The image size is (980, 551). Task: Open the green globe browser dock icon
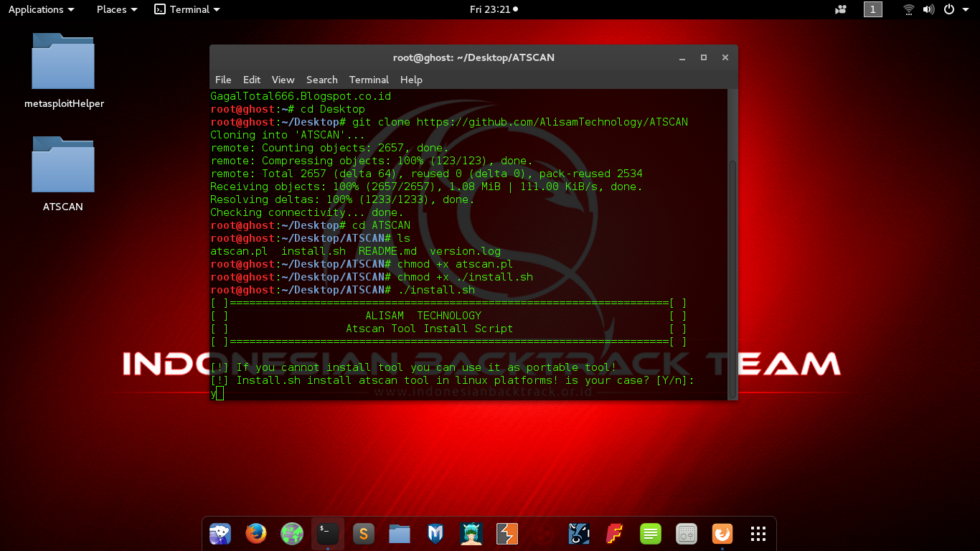292,534
